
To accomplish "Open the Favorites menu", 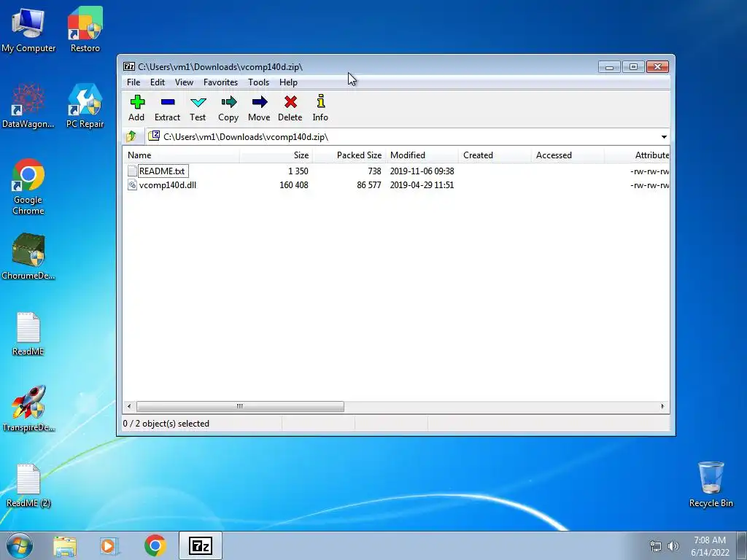I will tap(220, 82).
